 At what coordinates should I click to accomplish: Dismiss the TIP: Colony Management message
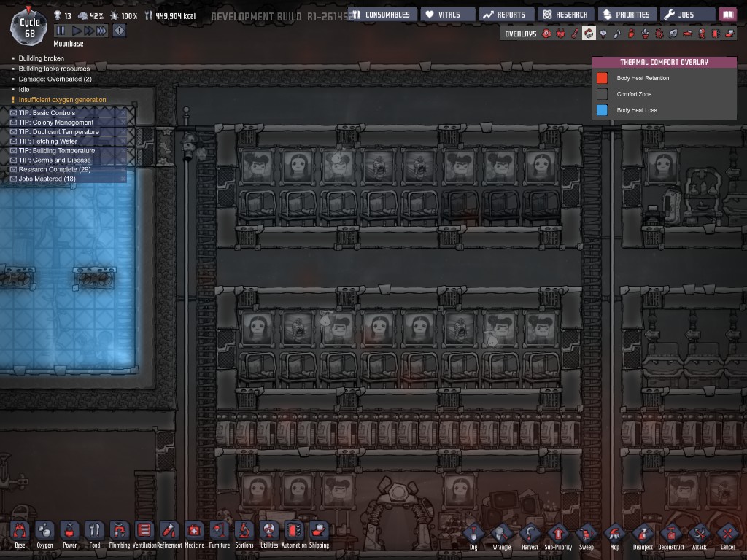123,122
